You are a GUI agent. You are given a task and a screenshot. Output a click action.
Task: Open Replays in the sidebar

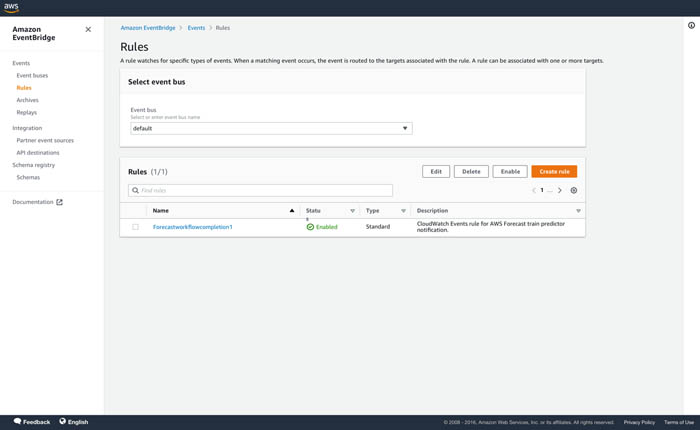coord(27,113)
